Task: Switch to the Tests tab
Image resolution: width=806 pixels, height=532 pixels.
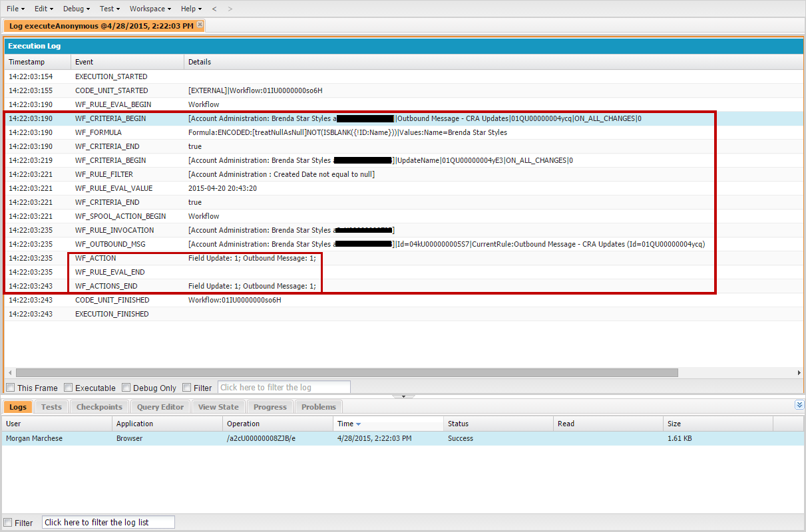Action: point(51,407)
